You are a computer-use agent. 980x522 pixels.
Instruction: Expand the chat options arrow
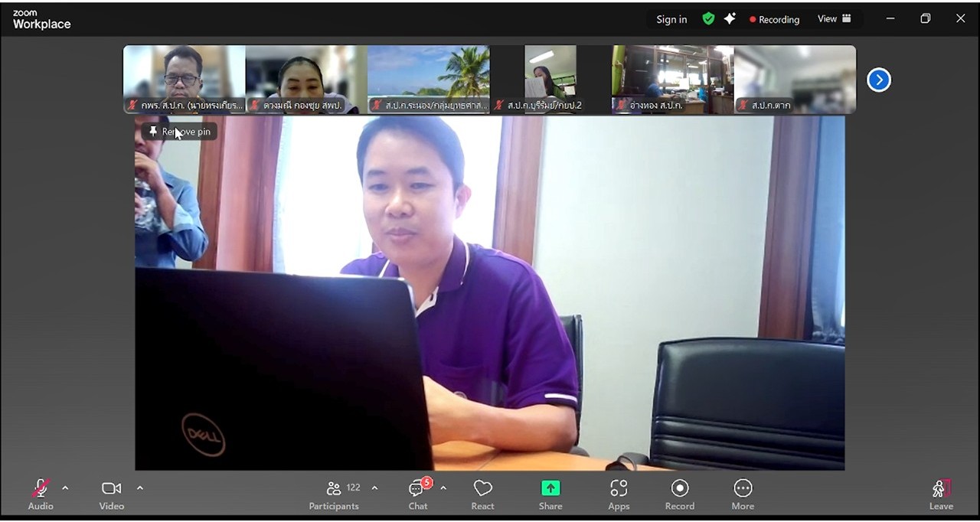coord(443,488)
